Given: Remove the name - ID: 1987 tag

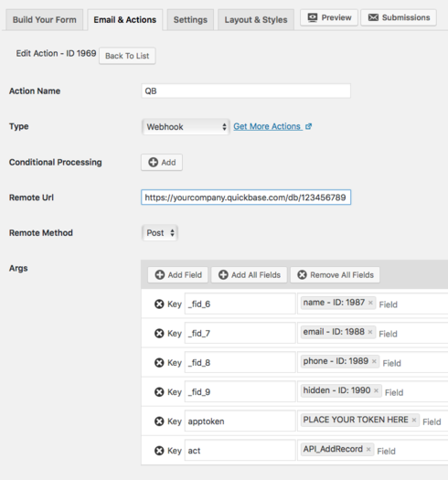Looking at the screenshot, I should (x=370, y=303).
